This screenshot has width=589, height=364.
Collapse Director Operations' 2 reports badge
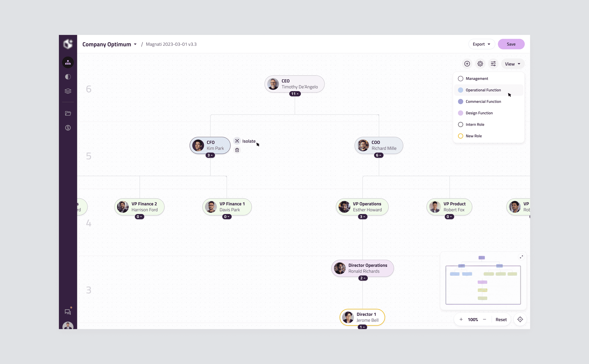point(363,278)
